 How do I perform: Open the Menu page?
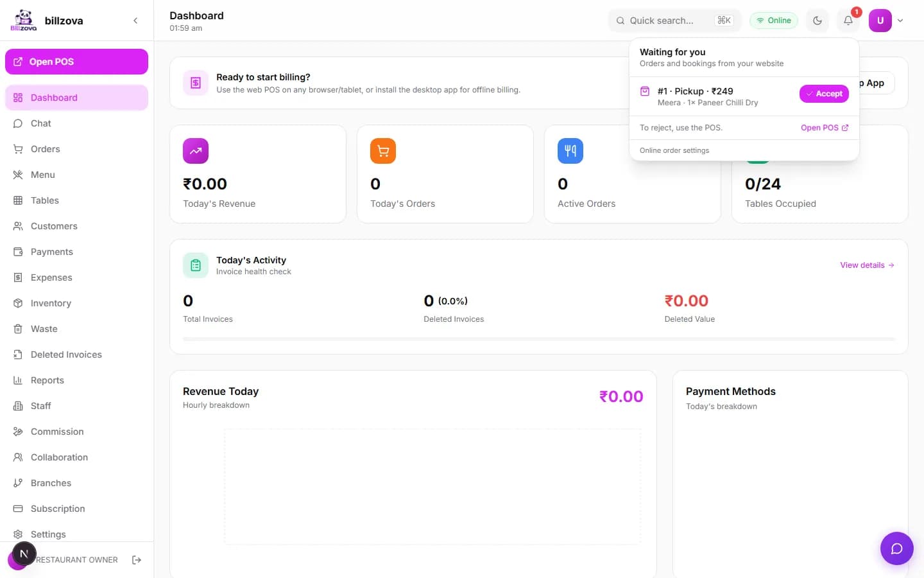pyautogui.click(x=76, y=175)
